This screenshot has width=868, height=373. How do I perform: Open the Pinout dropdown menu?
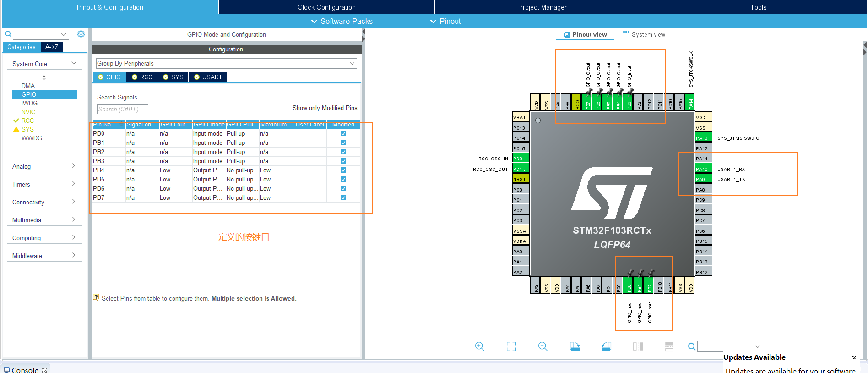click(445, 21)
